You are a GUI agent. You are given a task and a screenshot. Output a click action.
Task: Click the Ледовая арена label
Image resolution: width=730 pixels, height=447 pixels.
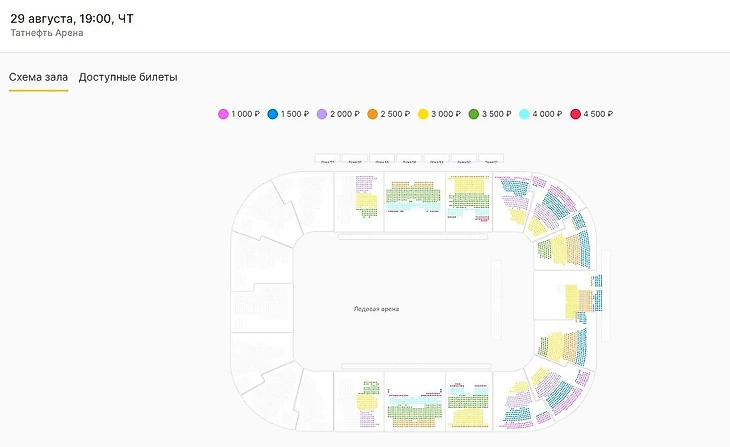pos(376,309)
